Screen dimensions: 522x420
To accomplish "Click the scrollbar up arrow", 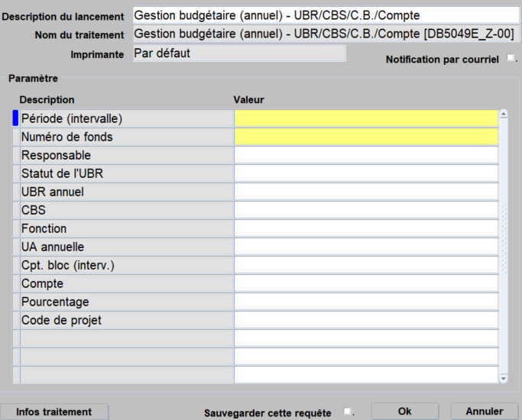I will [504, 114].
